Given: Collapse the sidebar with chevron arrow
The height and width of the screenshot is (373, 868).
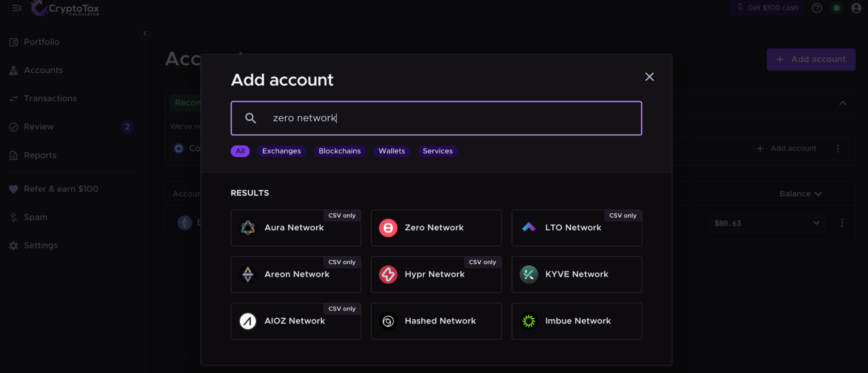Looking at the screenshot, I should 145,33.
